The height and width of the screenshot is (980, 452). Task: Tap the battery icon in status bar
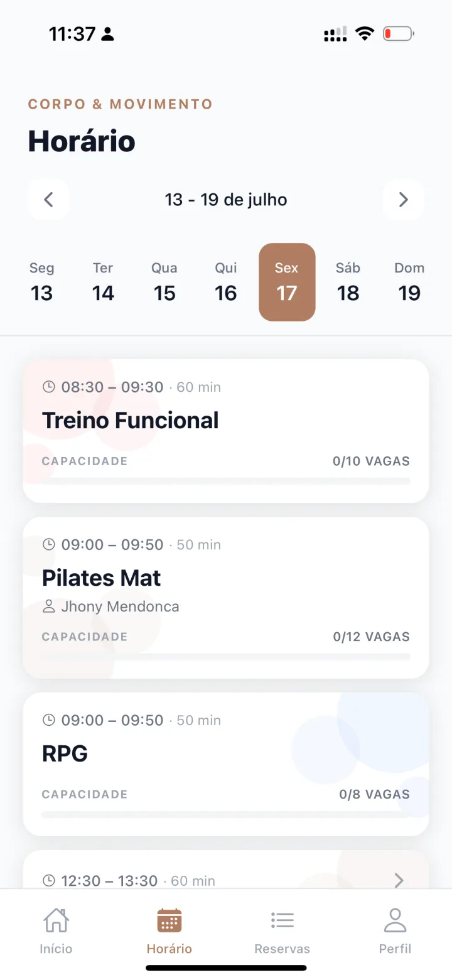(x=399, y=34)
